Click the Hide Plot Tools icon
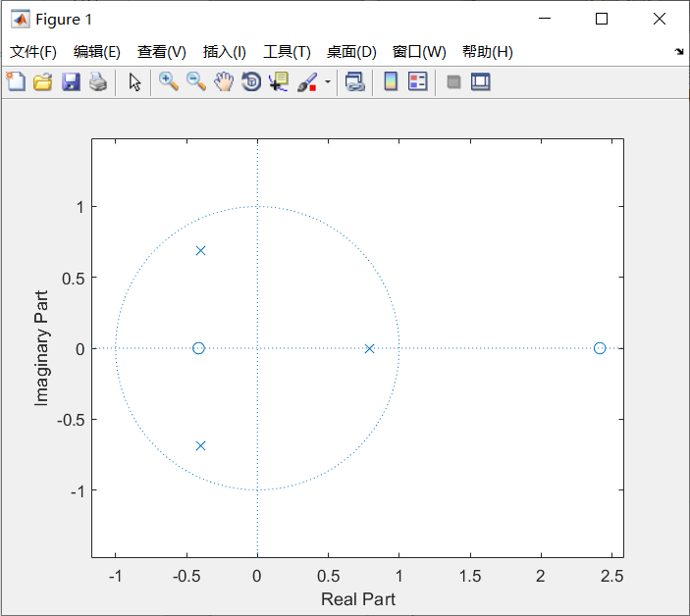Screen dimensions: 690x616 click(x=453, y=81)
